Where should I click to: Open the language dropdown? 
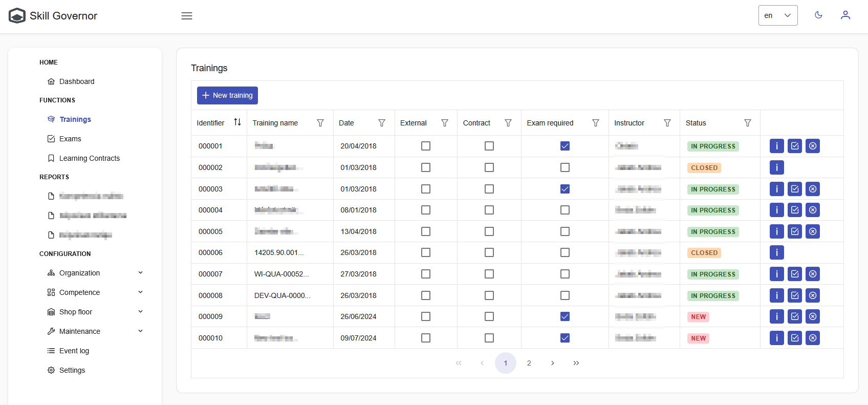pyautogui.click(x=777, y=15)
